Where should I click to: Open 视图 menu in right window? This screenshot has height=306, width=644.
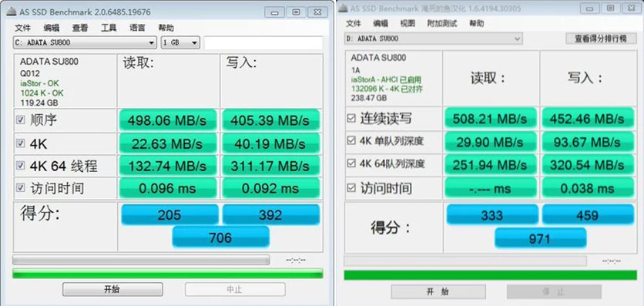pyautogui.click(x=408, y=23)
